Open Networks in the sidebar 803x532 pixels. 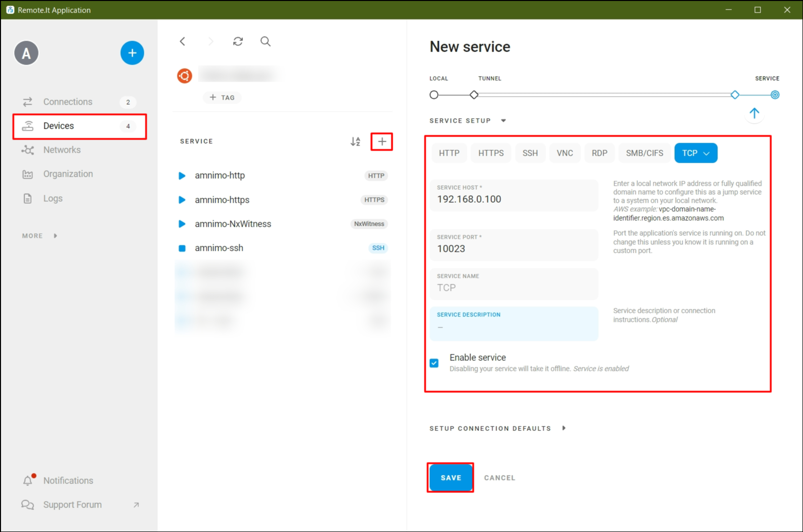coord(80,150)
